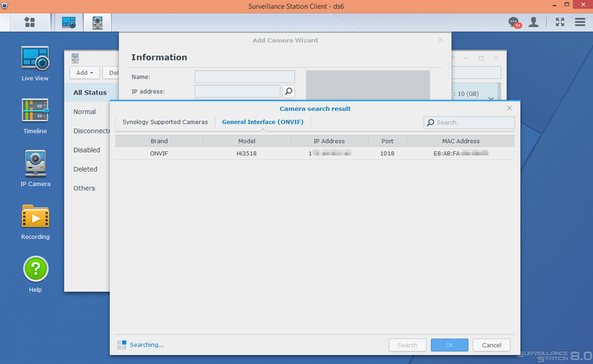Launch Live View desktop shortcut
This screenshot has width=593, height=364.
tap(35, 63)
